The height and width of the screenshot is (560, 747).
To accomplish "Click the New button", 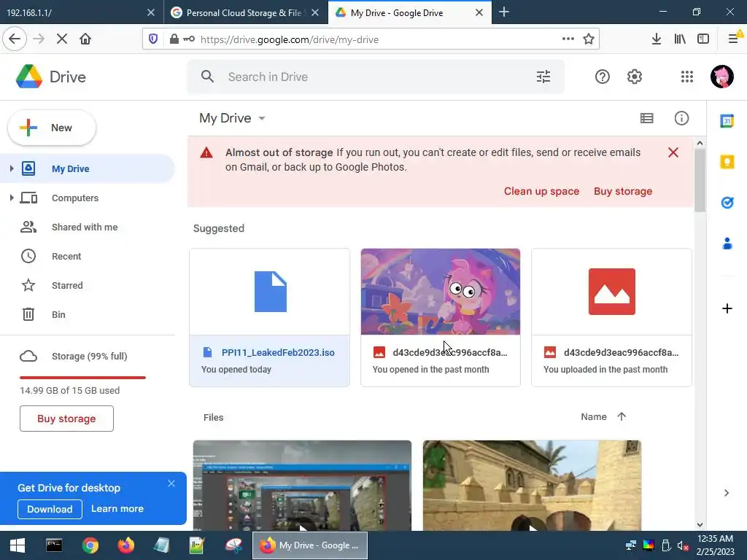I will click(52, 128).
